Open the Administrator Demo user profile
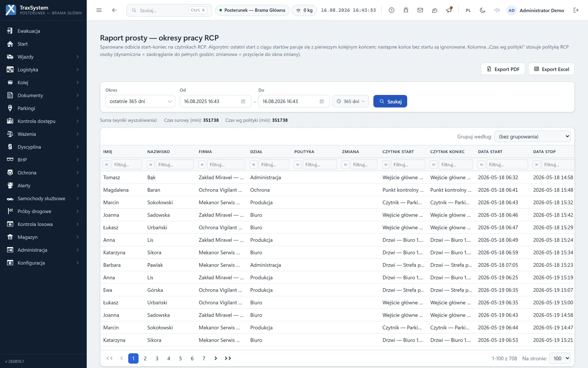This screenshot has height=368, width=588. pos(535,10)
